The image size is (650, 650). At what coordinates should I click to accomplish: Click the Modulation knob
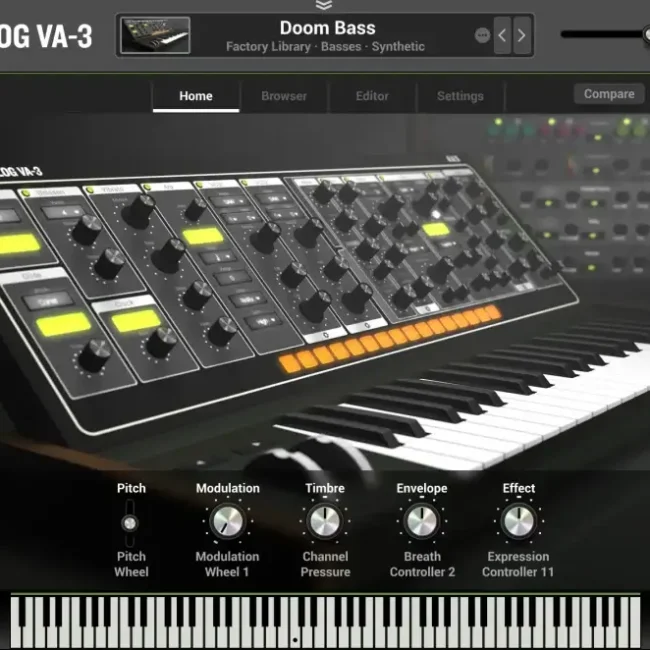click(227, 522)
